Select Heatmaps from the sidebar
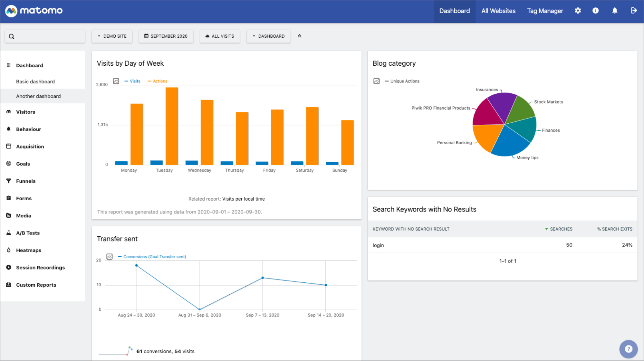Viewport: 644px width, 361px height. tap(28, 250)
